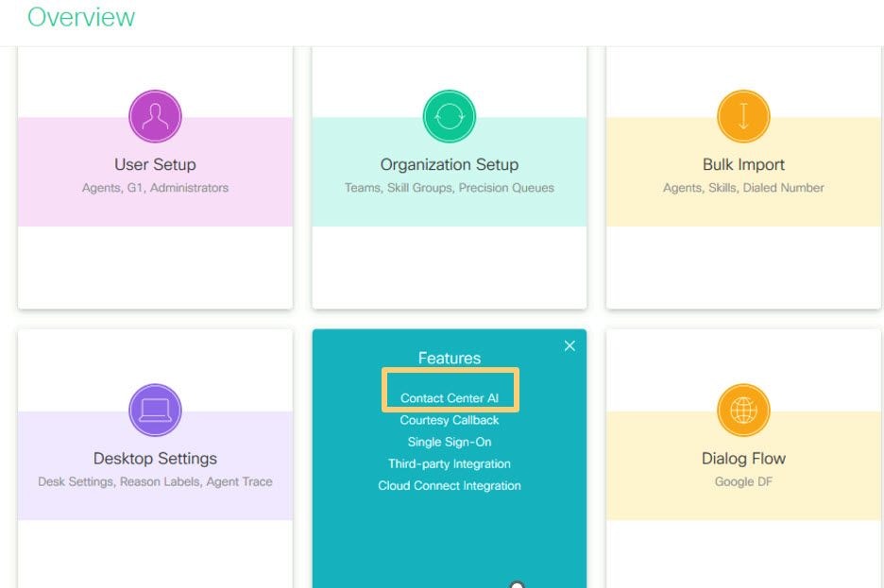Select the Features card title

coord(450,358)
